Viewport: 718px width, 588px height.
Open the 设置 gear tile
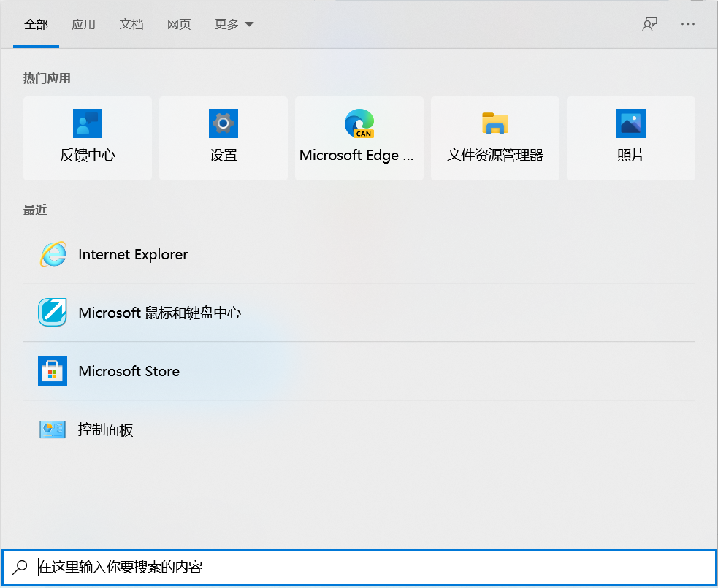(x=224, y=138)
